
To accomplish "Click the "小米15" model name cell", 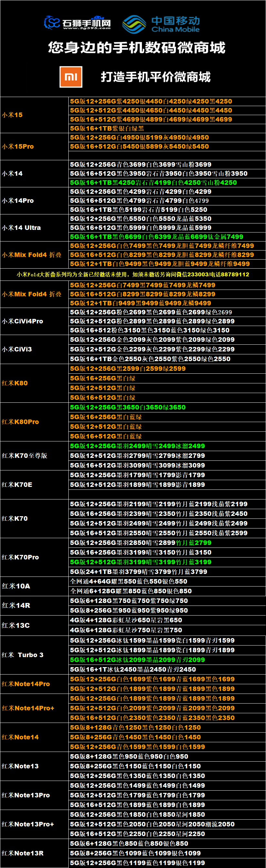I will 34,115.
